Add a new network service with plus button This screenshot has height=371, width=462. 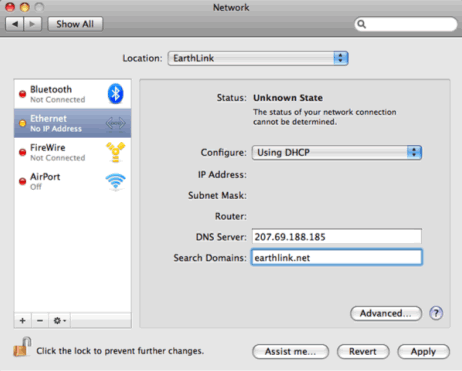(23, 321)
